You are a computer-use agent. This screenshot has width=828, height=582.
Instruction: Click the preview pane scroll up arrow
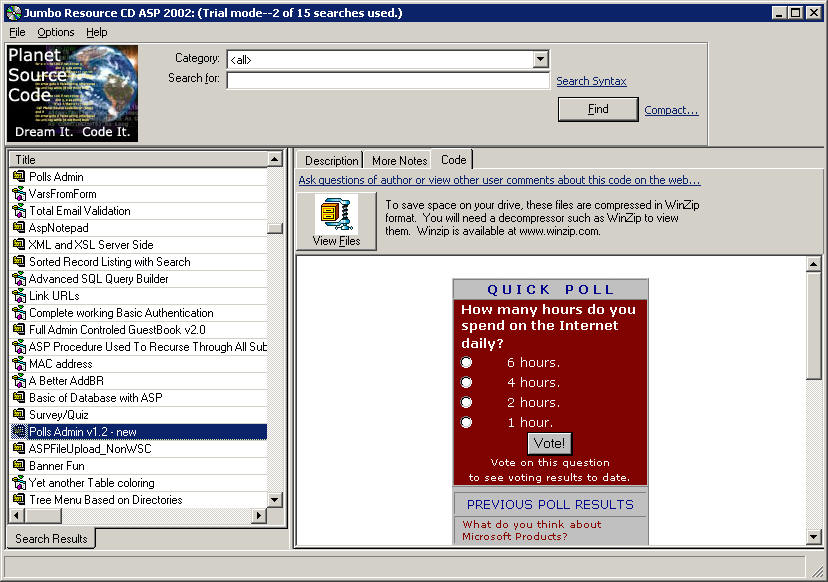[x=813, y=264]
